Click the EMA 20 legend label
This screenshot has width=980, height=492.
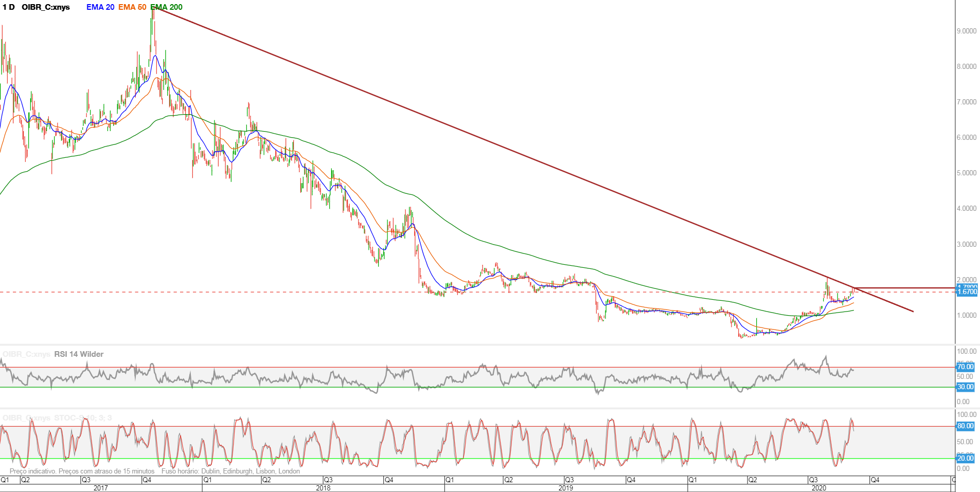pyautogui.click(x=100, y=7)
